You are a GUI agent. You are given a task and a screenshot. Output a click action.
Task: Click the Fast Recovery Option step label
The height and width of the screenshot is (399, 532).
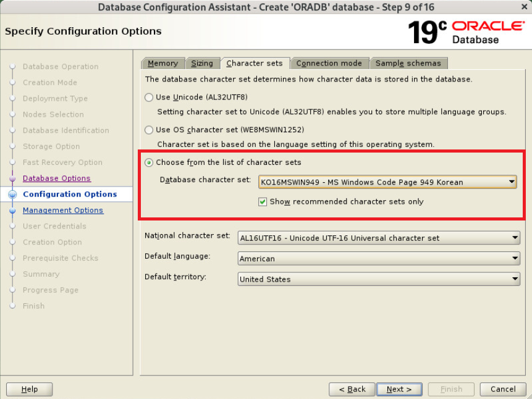[62, 162]
